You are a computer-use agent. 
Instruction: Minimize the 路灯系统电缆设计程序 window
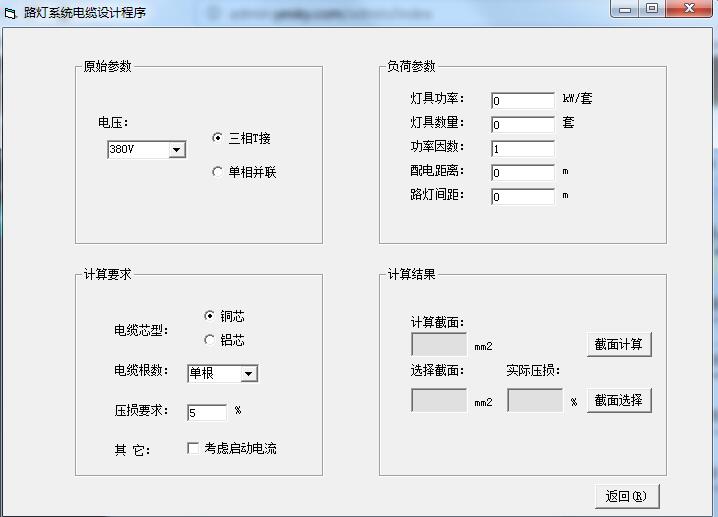point(625,9)
